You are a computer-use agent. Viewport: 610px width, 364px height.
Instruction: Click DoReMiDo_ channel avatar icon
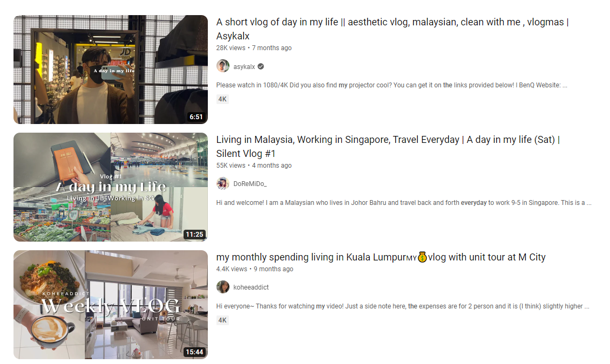[x=223, y=183]
